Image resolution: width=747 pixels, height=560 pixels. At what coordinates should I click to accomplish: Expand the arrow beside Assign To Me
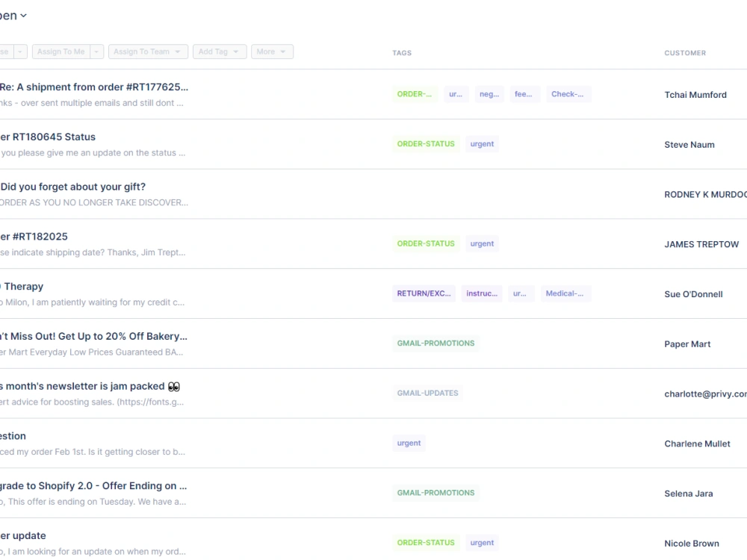pyautogui.click(x=96, y=52)
